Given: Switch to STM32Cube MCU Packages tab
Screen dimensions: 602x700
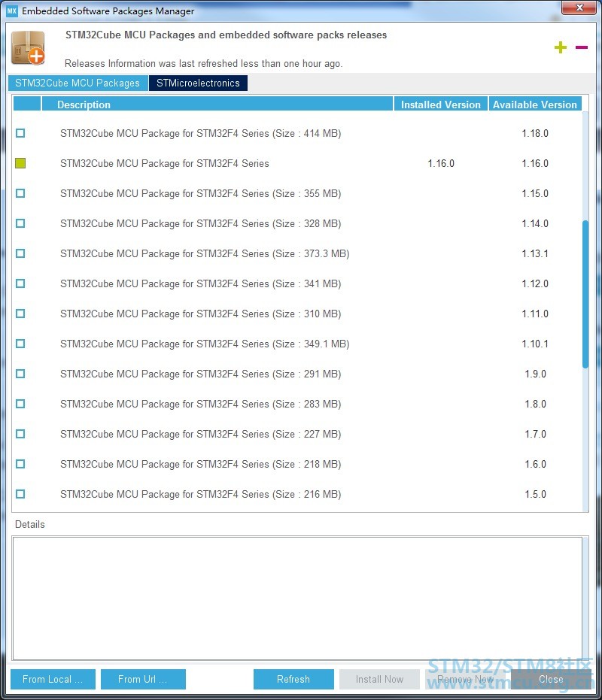Looking at the screenshot, I should [x=78, y=83].
